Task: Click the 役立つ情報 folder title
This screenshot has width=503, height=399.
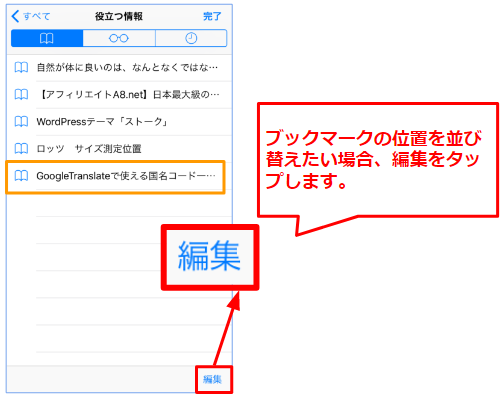Action: 119,16
